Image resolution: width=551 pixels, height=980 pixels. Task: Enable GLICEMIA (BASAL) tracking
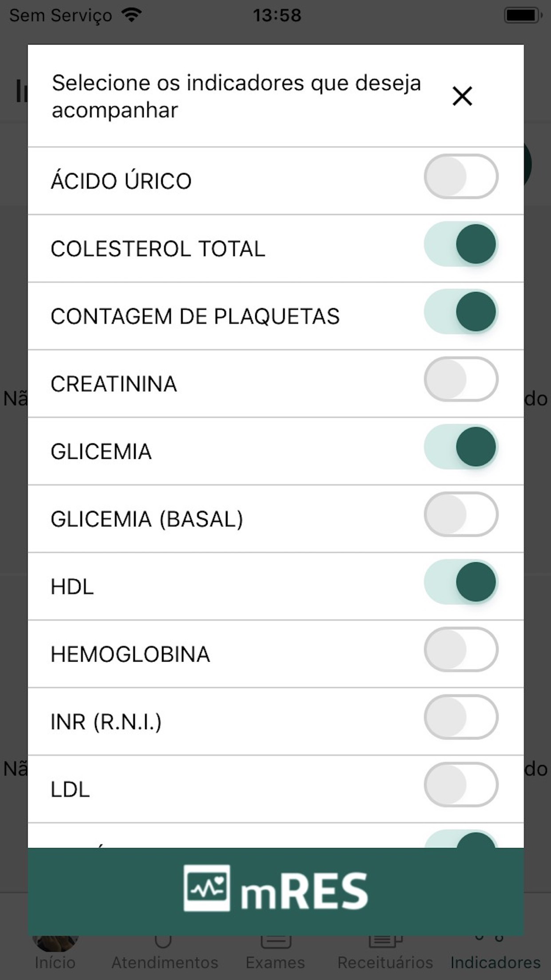point(461,514)
